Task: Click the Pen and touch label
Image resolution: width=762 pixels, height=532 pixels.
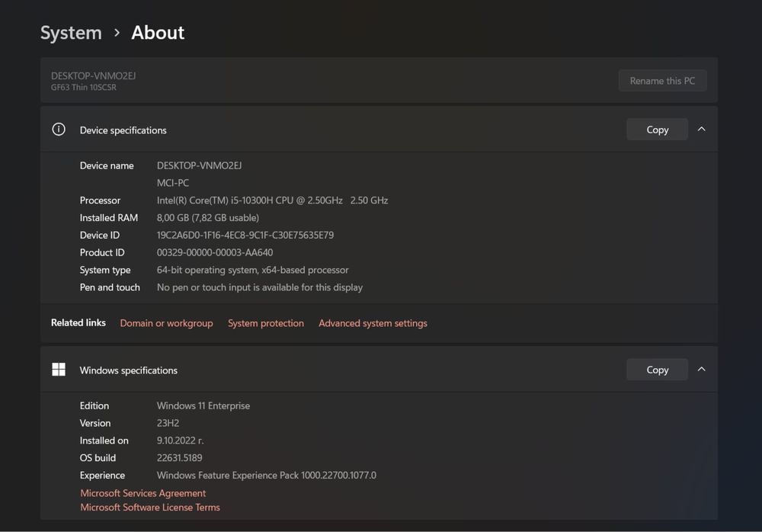Action: (109, 287)
